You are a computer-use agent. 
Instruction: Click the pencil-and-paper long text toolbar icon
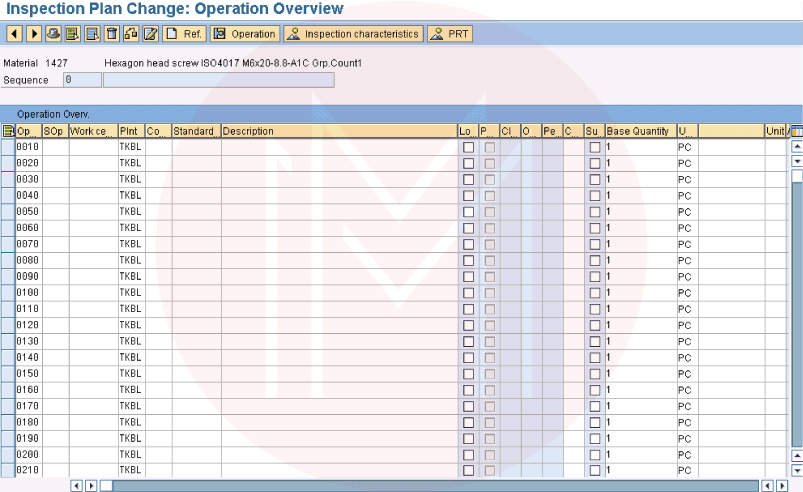point(151,34)
